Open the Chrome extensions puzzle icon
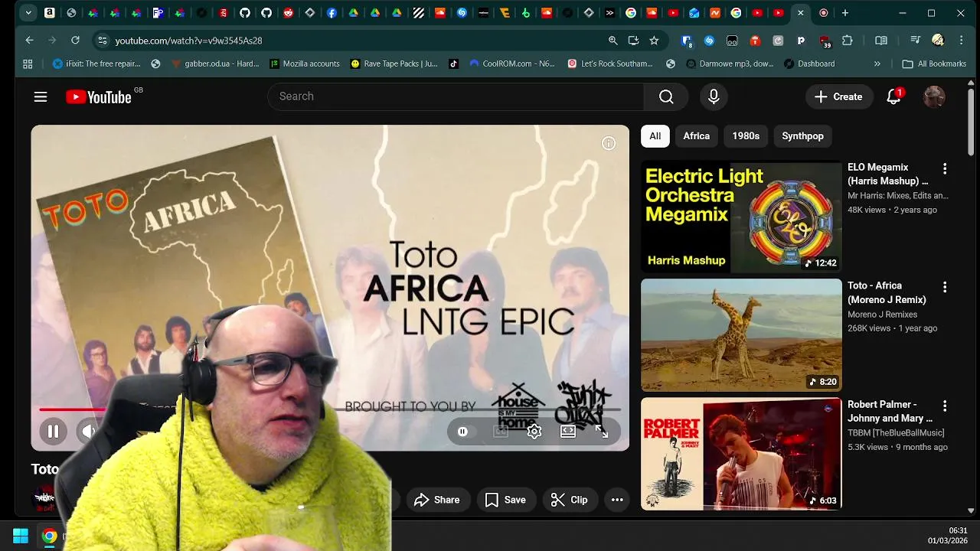Viewport: 980px width, 551px height. click(847, 40)
